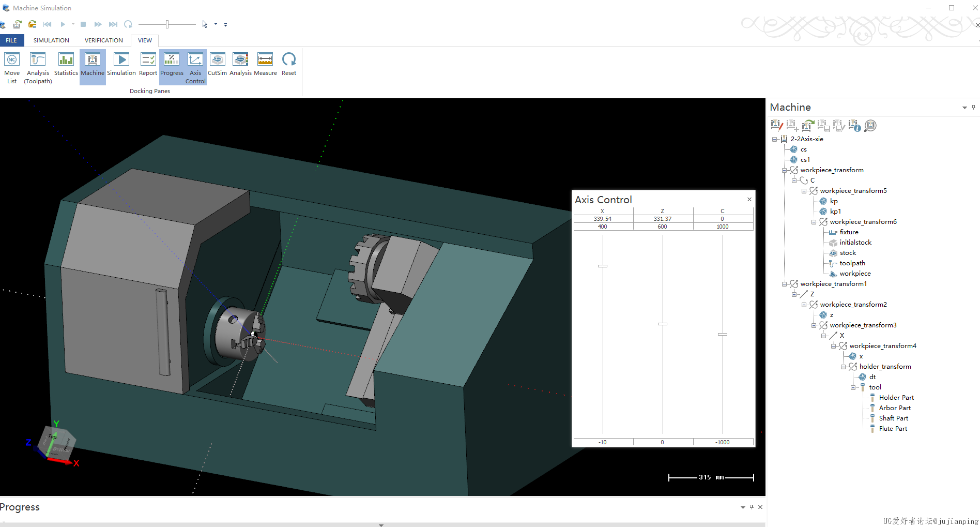Pin the Machine panel
Screen dimensions: 980x527
tap(973, 107)
